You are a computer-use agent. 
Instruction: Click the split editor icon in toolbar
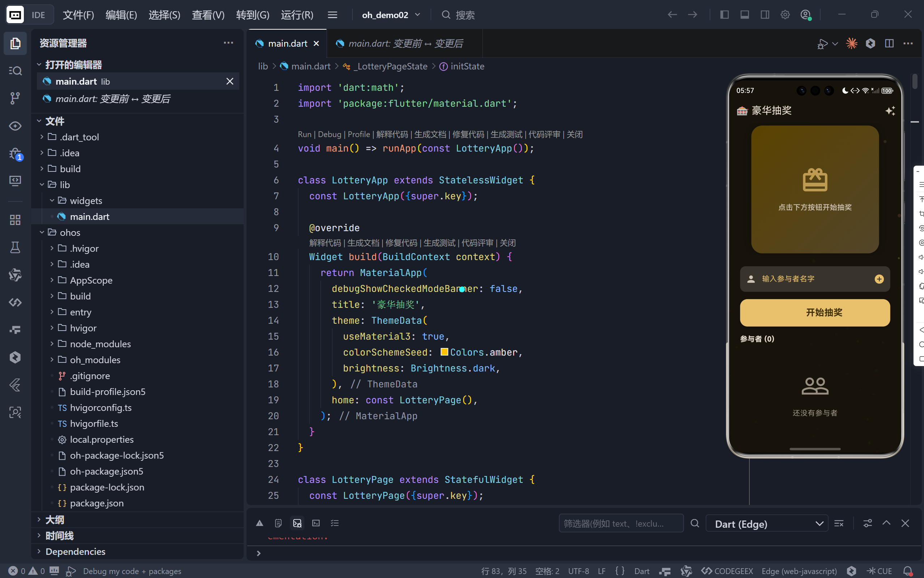coord(889,43)
